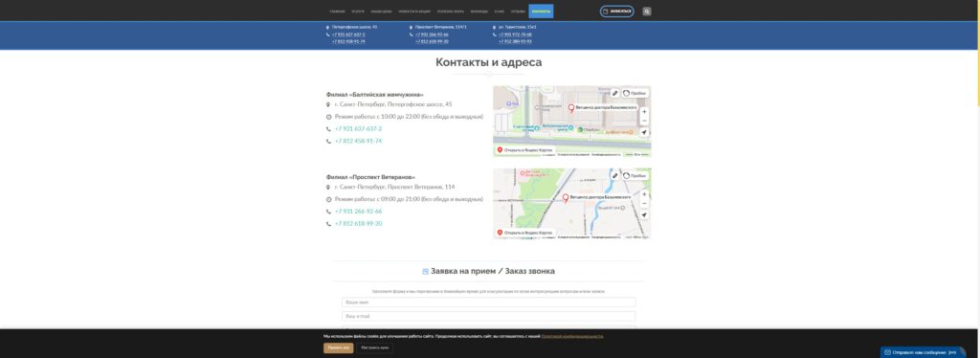
Task: Open the Настроить куки settings button
Action: click(375, 348)
